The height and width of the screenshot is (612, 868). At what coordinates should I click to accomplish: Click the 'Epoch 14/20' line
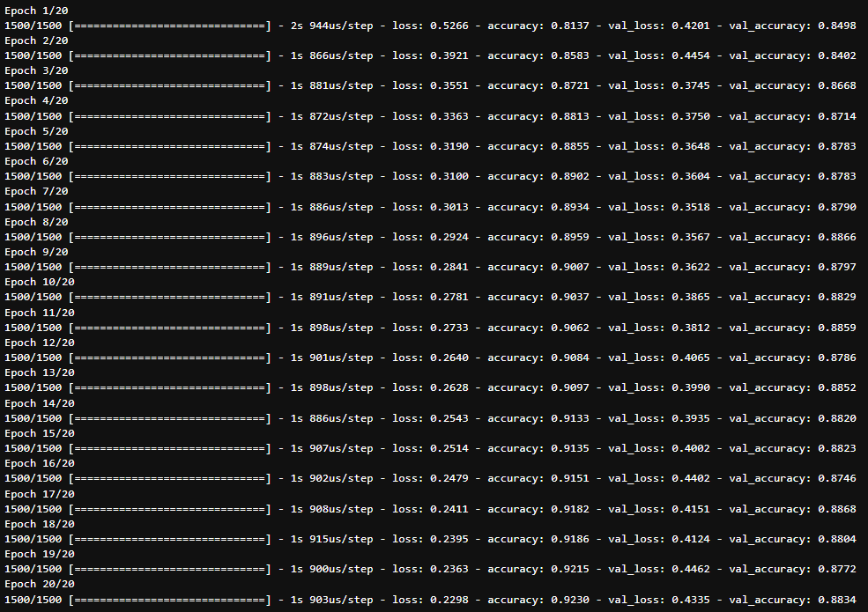coord(40,403)
